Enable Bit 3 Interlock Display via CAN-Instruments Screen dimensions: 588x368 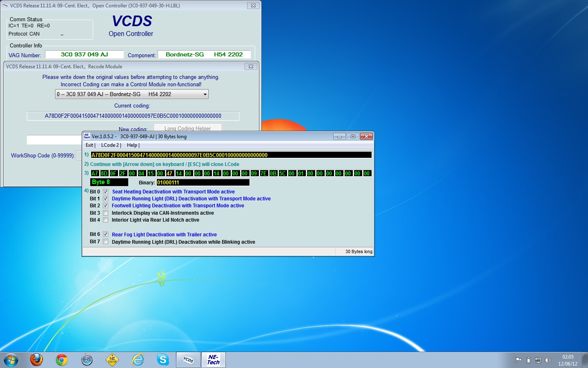106,213
